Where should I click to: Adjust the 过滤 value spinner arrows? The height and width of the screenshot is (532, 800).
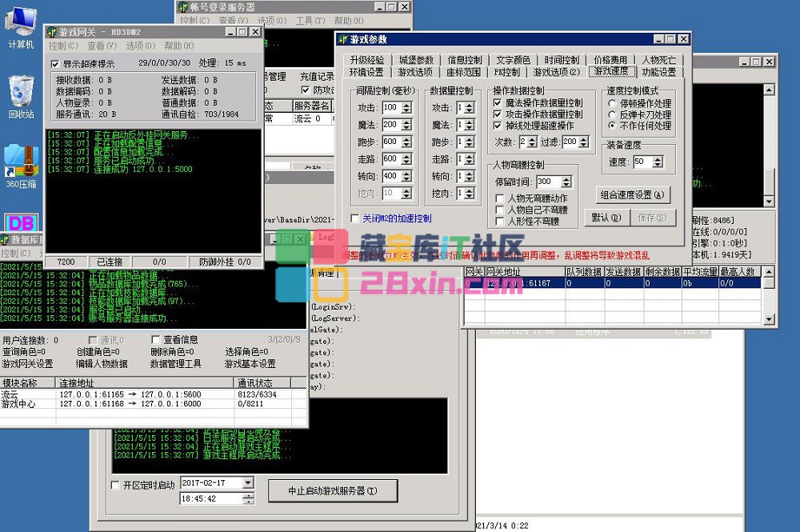(584, 142)
